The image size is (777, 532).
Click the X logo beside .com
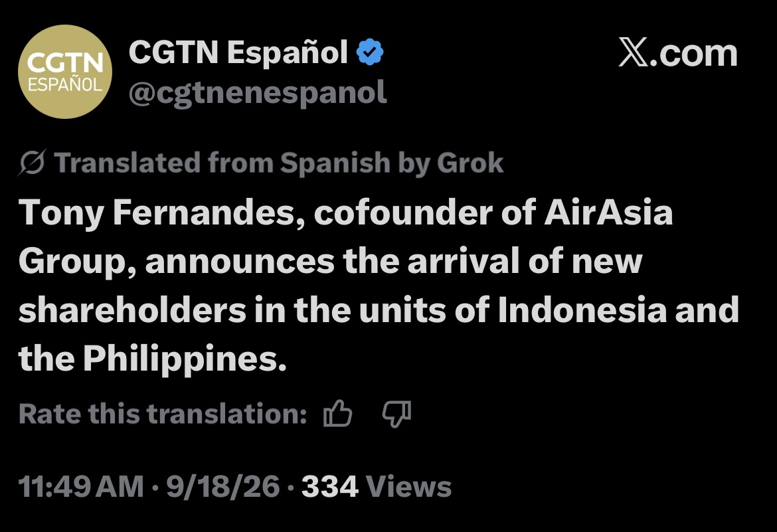pos(634,52)
